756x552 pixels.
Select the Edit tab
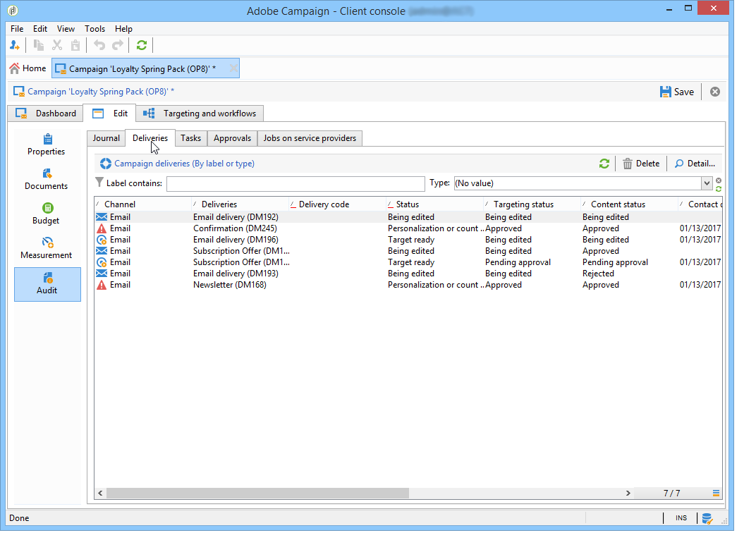[x=109, y=114]
